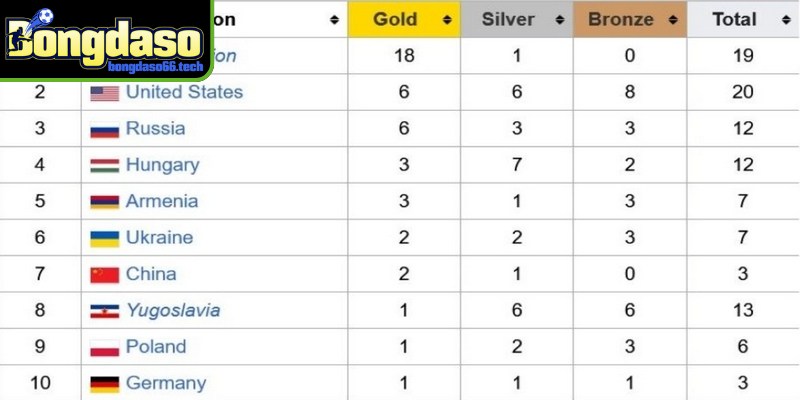Open the Hungary country link
Screen dimensions: 800x400
pyautogui.click(x=162, y=165)
